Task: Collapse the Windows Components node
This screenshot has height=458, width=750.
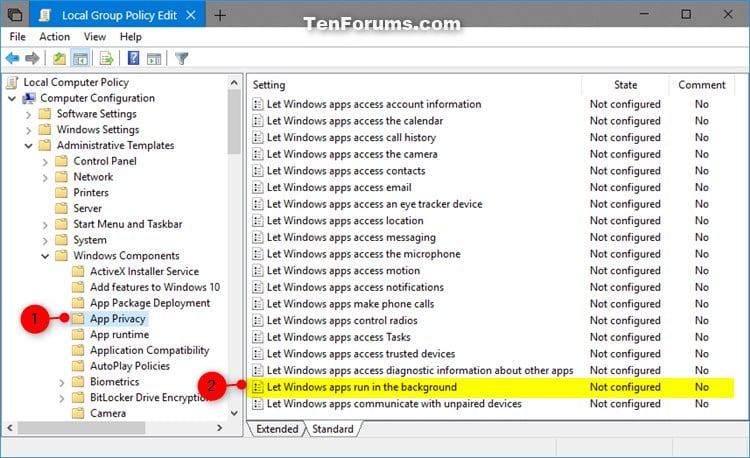Action: [45, 256]
